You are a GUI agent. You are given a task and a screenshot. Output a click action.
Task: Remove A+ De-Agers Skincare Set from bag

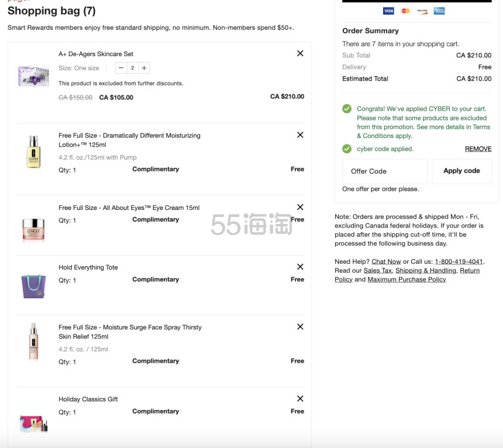click(x=300, y=53)
